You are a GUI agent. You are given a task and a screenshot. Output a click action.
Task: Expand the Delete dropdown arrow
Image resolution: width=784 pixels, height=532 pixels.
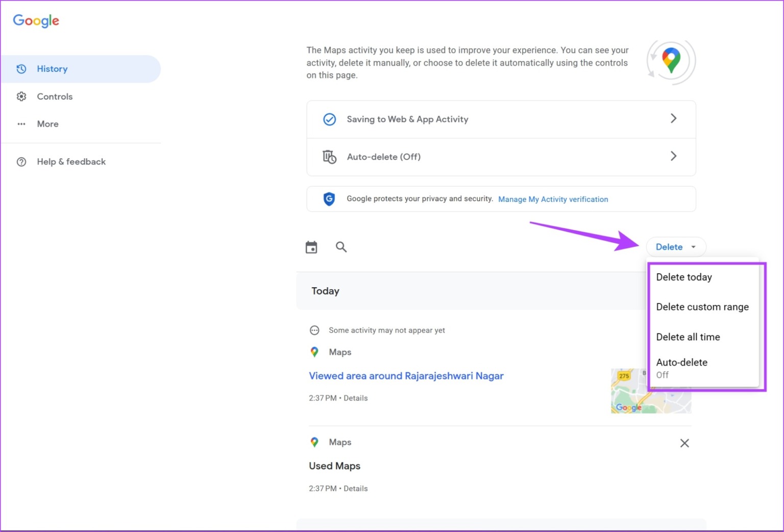(x=693, y=247)
